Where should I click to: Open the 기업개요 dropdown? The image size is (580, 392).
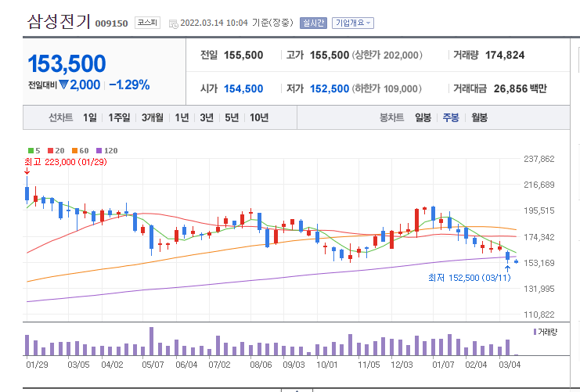pos(353,23)
